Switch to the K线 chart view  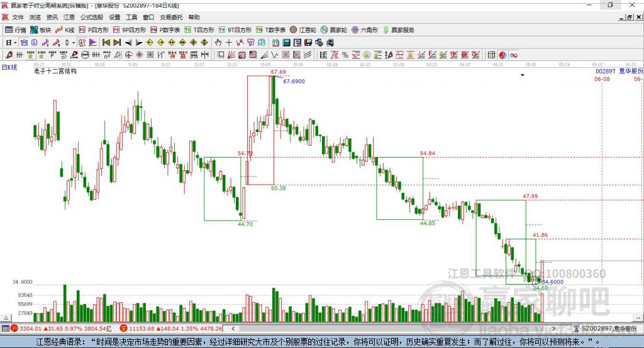(x=65, y=30)
